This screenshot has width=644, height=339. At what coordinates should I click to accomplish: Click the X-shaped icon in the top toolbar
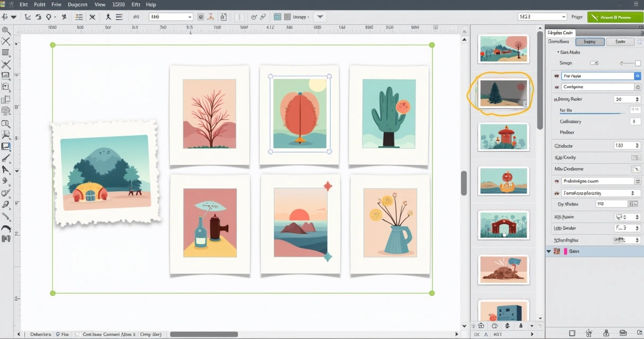(x=92, y=17)
